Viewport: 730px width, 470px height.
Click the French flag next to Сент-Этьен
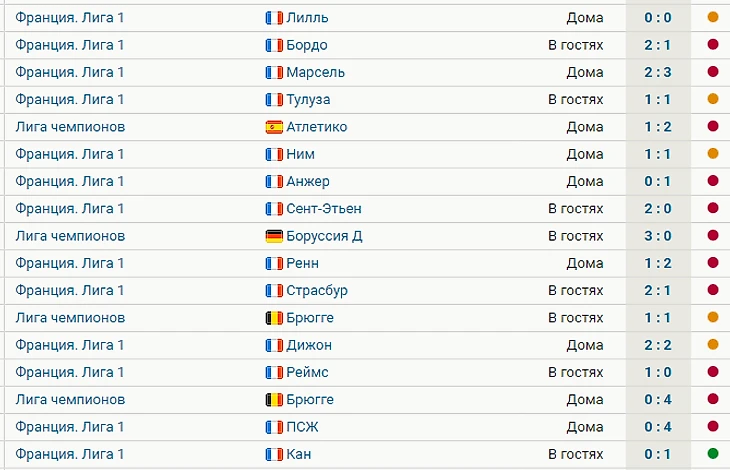[x=274, y=208]
